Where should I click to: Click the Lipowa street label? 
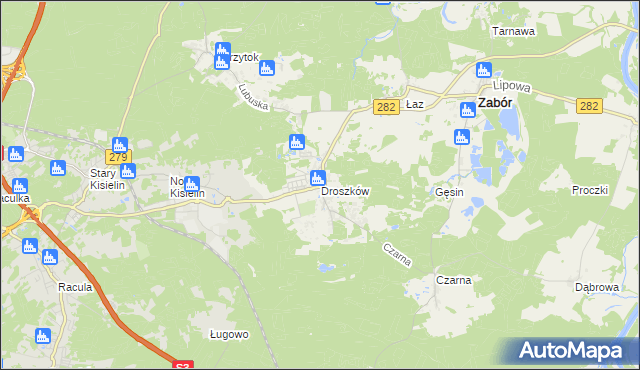click(x=512, y=86)
